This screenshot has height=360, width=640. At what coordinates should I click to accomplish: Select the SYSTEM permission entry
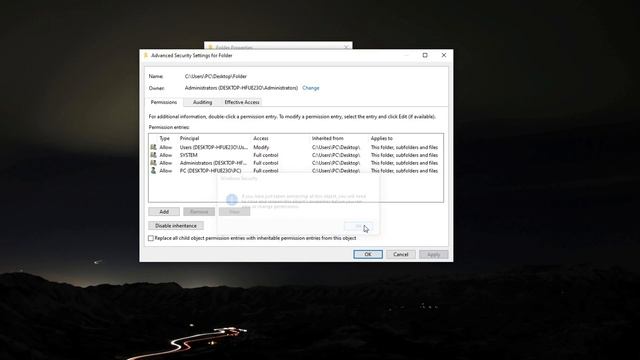(296, 155)
